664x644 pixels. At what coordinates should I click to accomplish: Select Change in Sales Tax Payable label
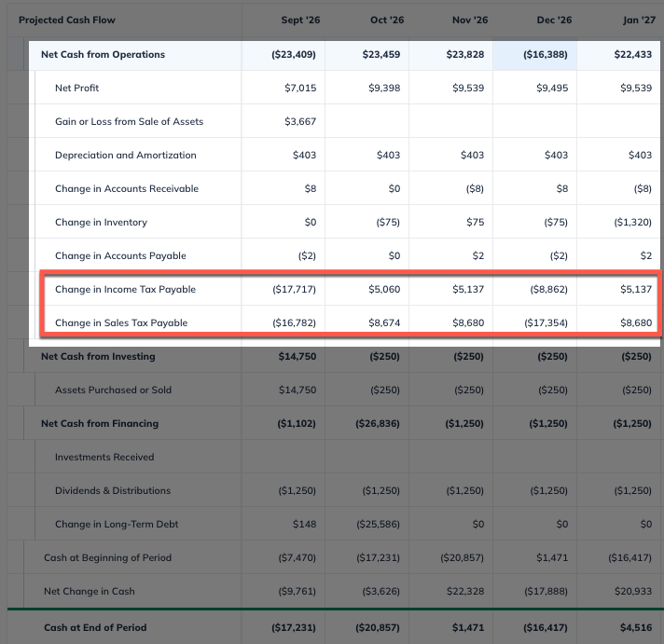(121, 322)
